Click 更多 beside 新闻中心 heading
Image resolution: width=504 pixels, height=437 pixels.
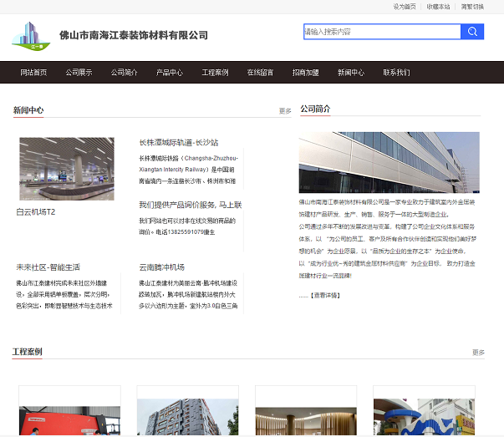click(x=285, y=110)
